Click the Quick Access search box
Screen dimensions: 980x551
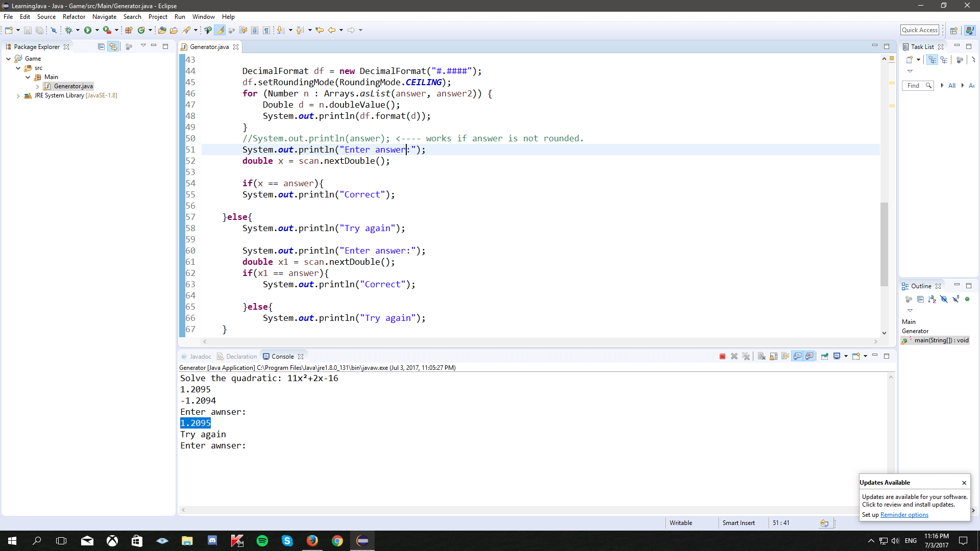[919, 30]
